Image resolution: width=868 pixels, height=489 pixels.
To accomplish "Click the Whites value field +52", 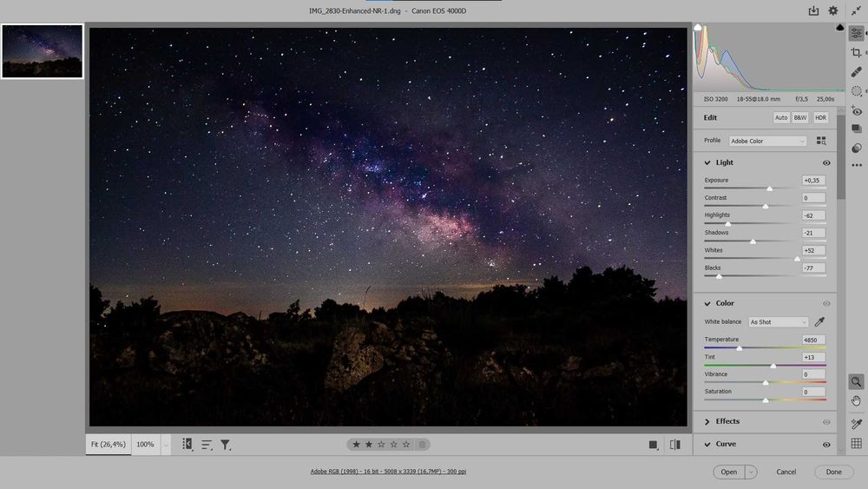I will [x=813, y=250].
